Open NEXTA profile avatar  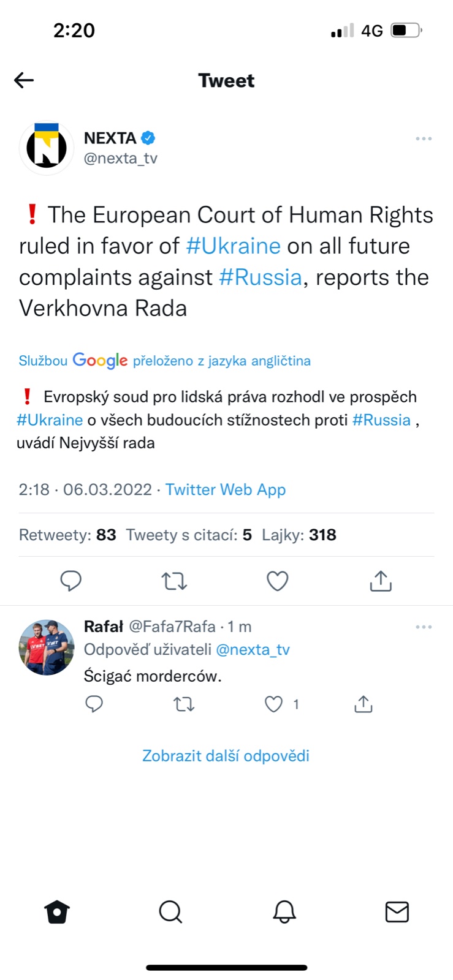[47, 148]
